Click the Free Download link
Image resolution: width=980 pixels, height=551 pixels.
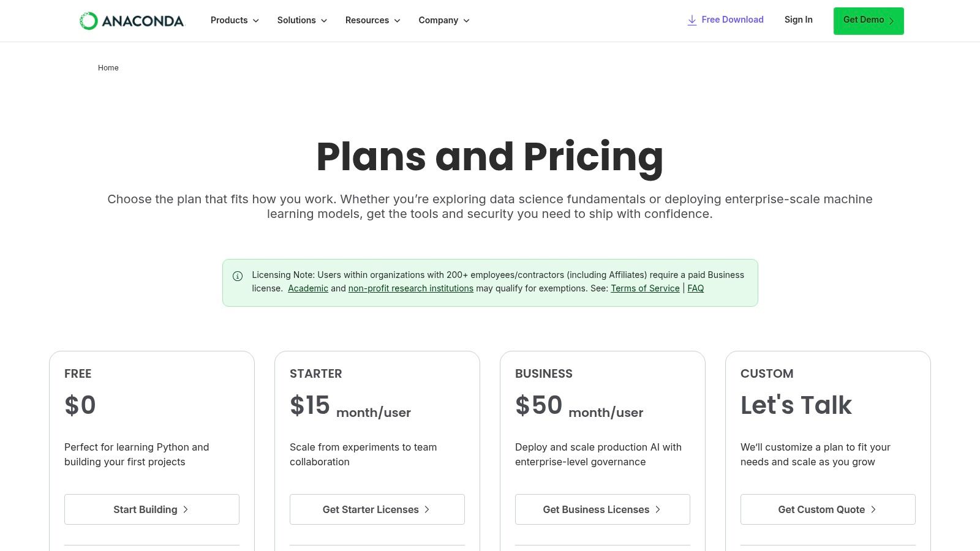[732, 20]
